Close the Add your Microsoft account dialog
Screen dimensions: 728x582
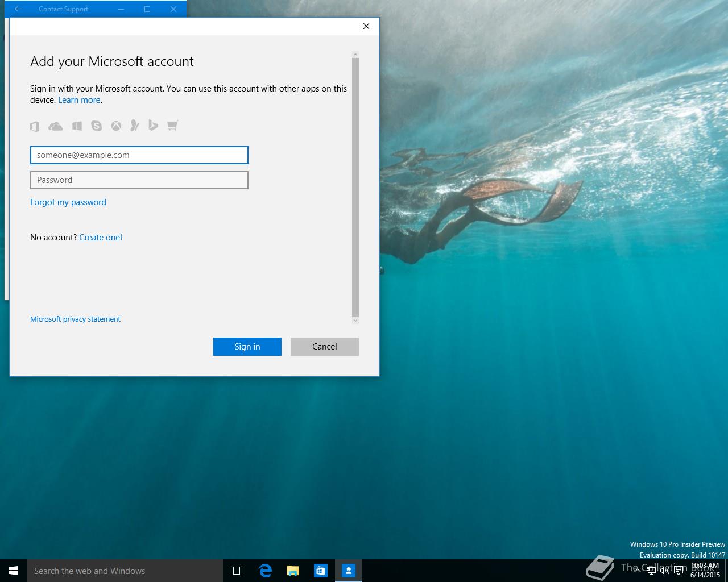(366, 26)
